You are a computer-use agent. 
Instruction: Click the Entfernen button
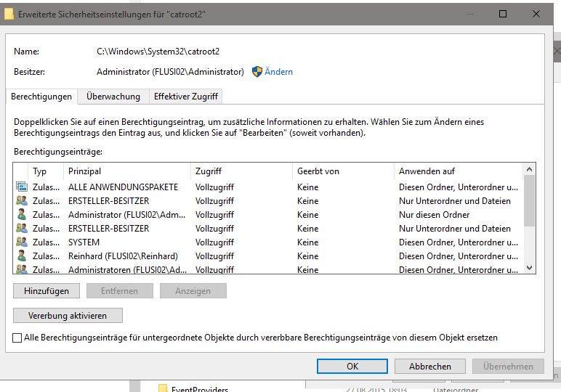[119, 291]
